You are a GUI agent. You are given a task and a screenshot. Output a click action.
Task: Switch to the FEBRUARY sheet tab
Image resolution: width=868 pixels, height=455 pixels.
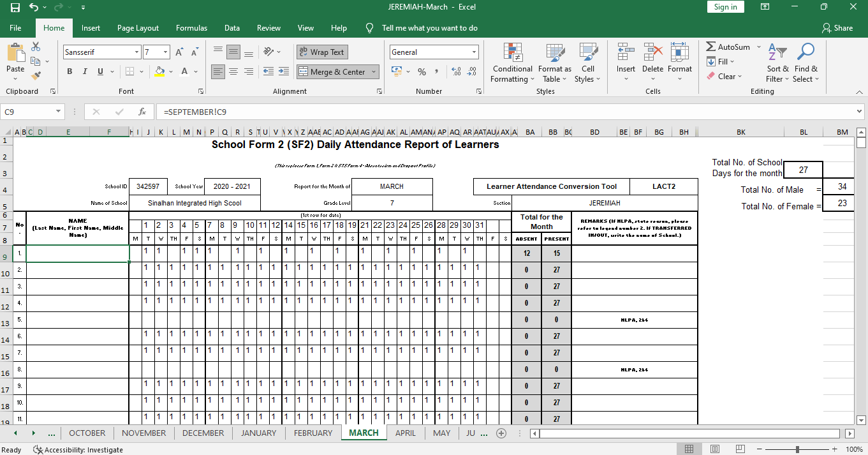pos(313,433)
